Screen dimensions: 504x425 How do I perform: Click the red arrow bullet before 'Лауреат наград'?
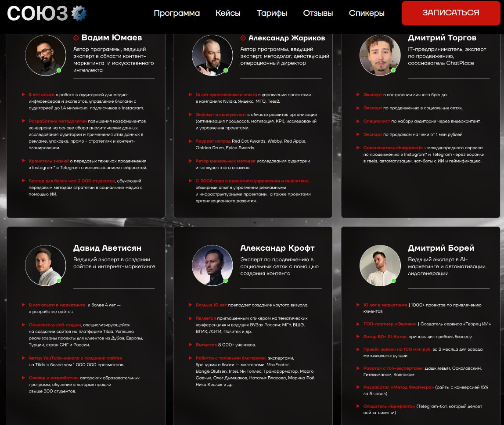pos(190,141)
